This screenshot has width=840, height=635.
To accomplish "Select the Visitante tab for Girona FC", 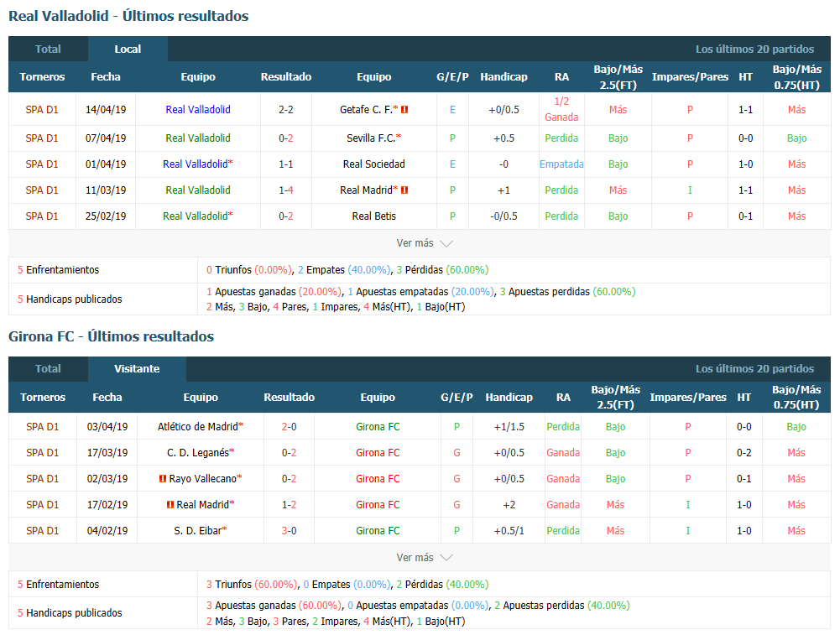I will point(137,368).
